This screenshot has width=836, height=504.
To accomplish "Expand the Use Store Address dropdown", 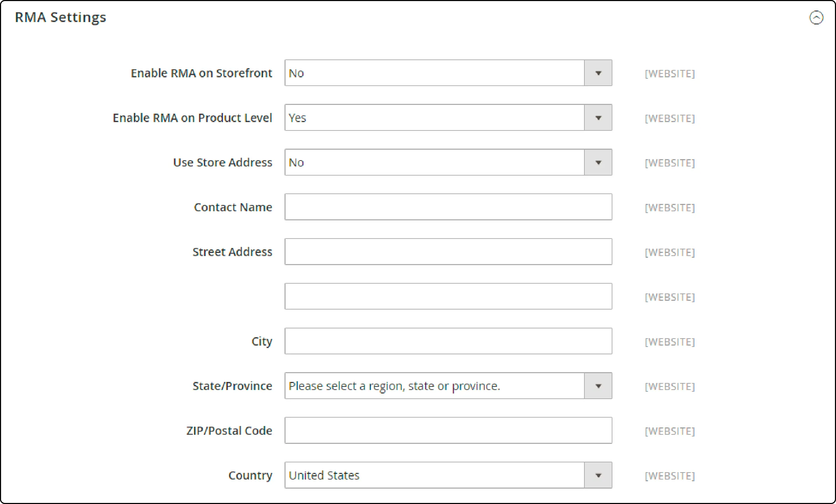I will [x=598, y=163].
